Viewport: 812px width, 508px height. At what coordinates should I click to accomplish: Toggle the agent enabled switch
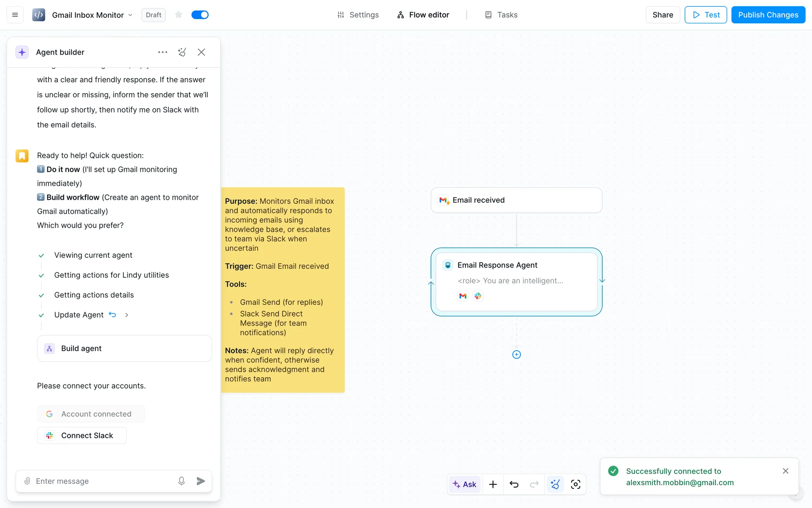point(200,15)
